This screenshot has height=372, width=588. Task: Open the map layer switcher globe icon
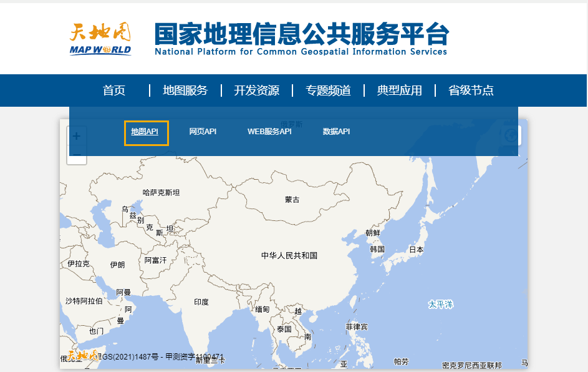(511, 135)
